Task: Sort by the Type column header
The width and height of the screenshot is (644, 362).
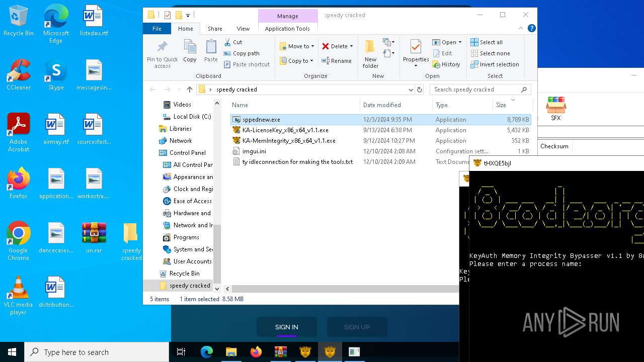Action: (462, 105)
